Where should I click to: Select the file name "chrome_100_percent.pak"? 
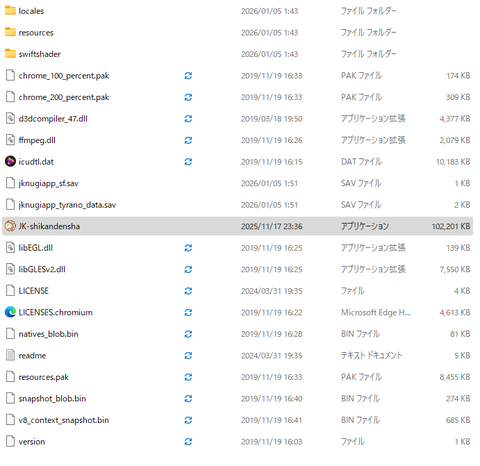point(64,76)
